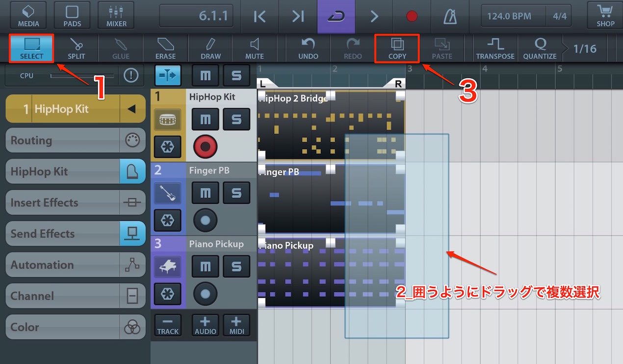Screen dimensions: 623x364
Task: Select the HipHop 2 Bridge event
Action: click(x=331, y=126)
